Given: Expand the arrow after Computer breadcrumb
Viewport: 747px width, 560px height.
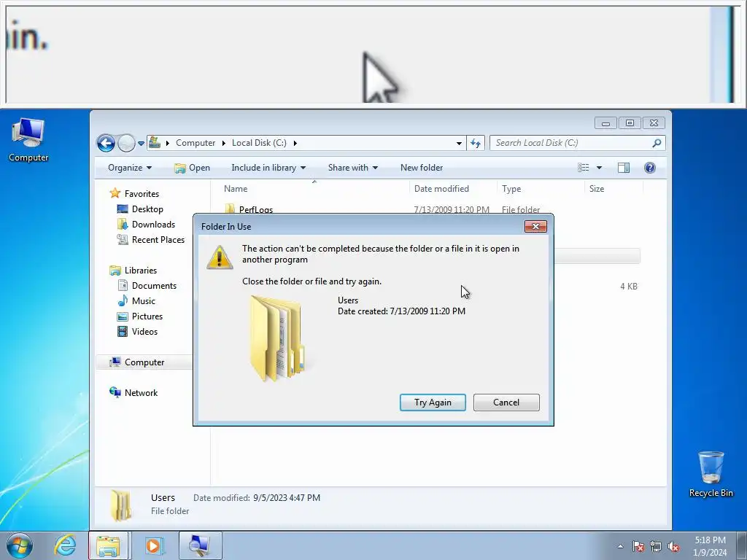Looking at the screenshot, I should pos(223,143).
